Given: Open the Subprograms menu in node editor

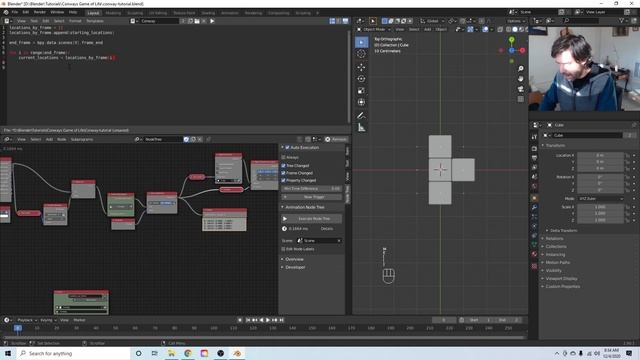Looking at the screenshot, I should pyautogui.click(x=82, y=139).
